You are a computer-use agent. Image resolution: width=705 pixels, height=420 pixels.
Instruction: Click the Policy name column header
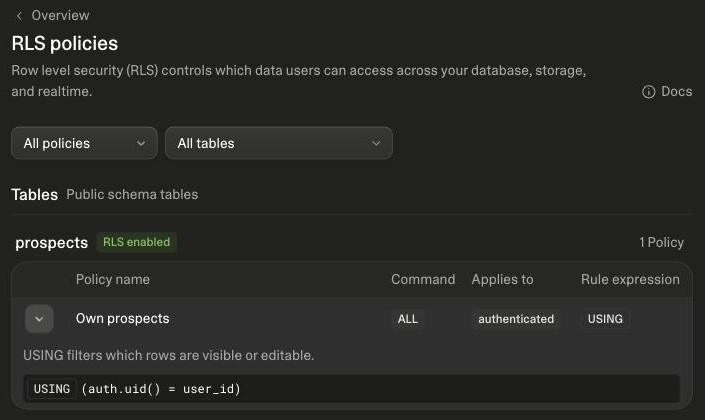click(x=113, y=279)
